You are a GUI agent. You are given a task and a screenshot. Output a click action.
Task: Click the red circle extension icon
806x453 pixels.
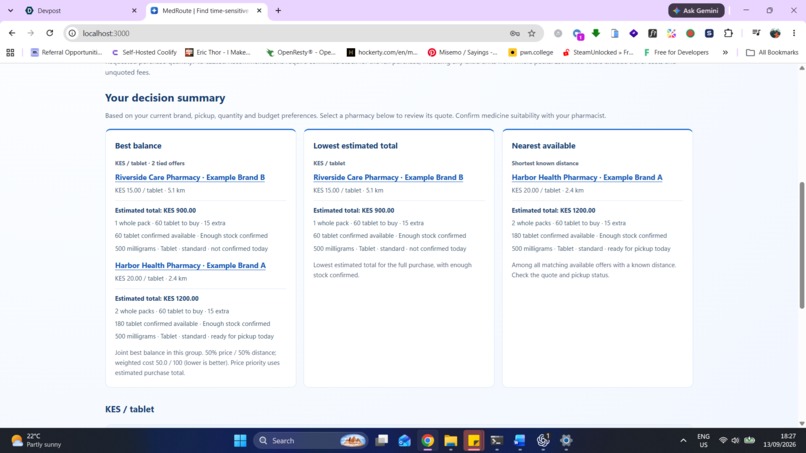690,33
